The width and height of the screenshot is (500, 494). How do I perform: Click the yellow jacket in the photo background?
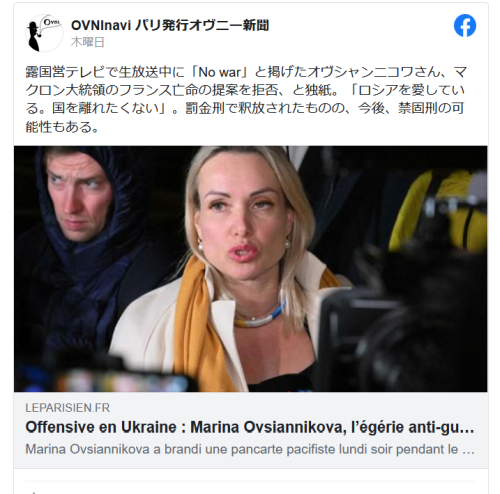point(437,212)
